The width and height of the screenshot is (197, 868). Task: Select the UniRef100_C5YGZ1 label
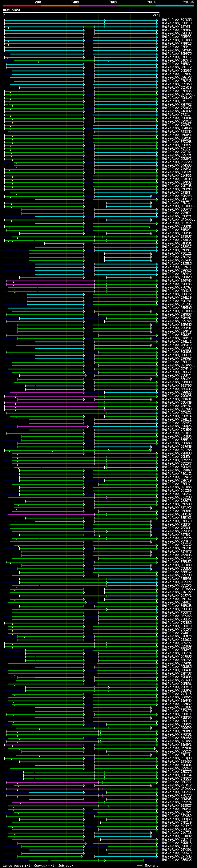(177, 412)
